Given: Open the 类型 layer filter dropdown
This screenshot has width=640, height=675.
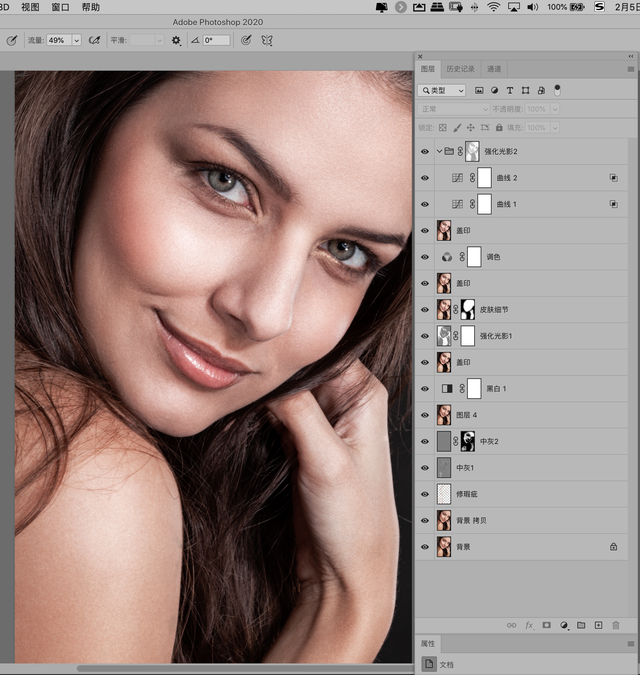Looking at the screenshot, I should [x=442, y=90].
